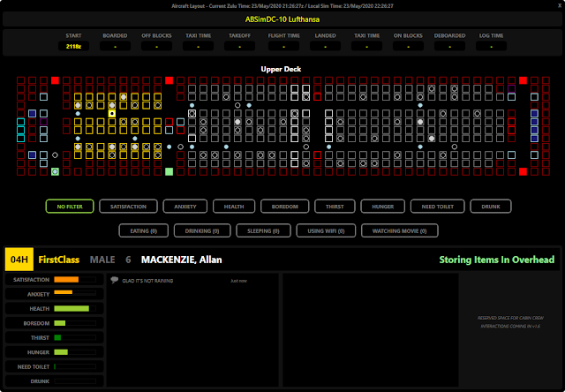565x392 pixels.
Task: Click the empty BOARDED time field
Action: click(x=115, y=47)
